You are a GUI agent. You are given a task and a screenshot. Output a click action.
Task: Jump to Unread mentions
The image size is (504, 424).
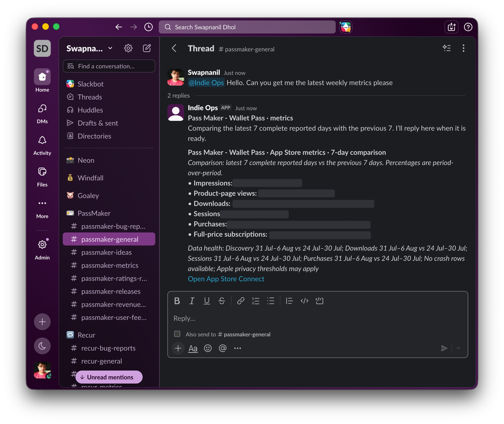coord(109,377)
